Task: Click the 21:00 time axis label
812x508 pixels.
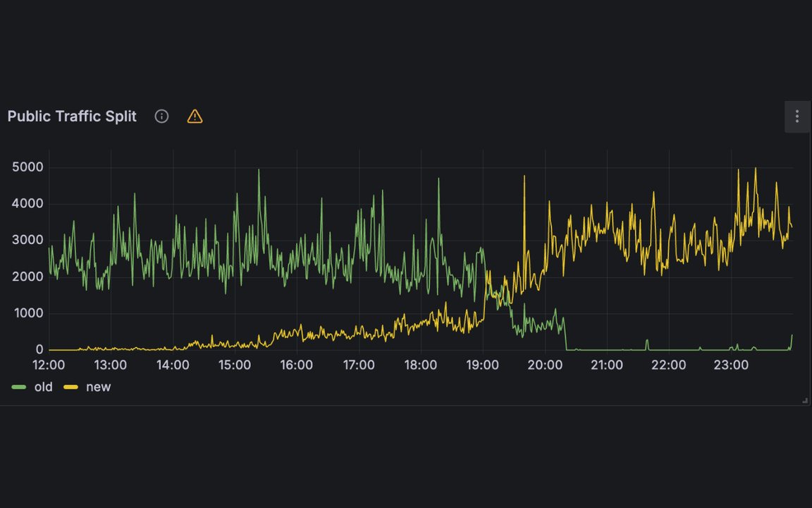Action: (x=607, y=365)
